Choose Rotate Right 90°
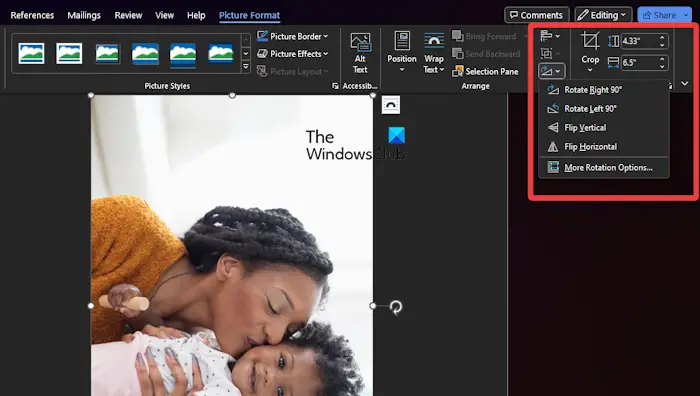This screenshot has width=700, height=396. (604, 90)
